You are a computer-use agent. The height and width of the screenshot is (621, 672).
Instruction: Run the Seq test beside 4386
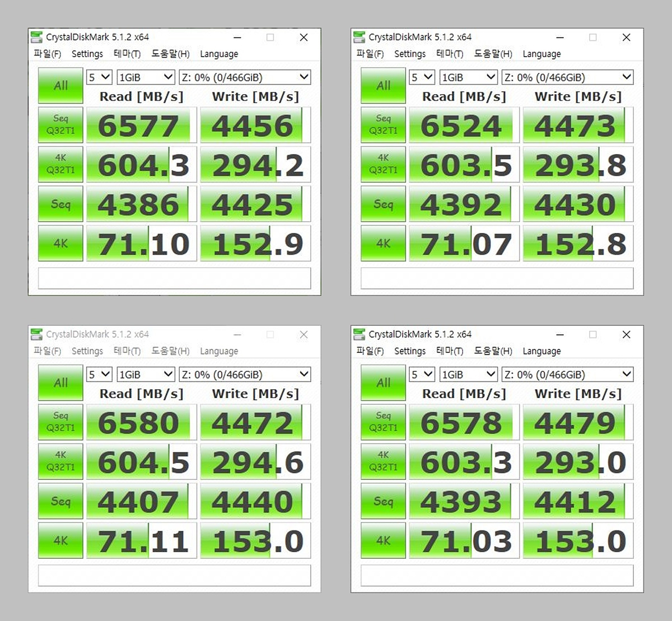pos(60,204)
